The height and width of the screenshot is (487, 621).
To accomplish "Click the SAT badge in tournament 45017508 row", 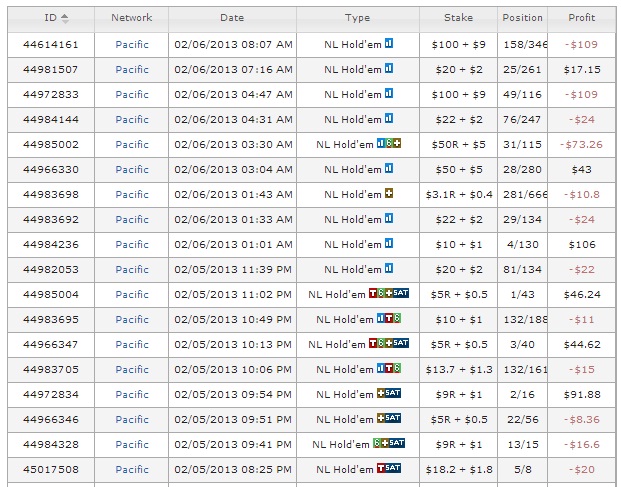I will coord(393,469).
